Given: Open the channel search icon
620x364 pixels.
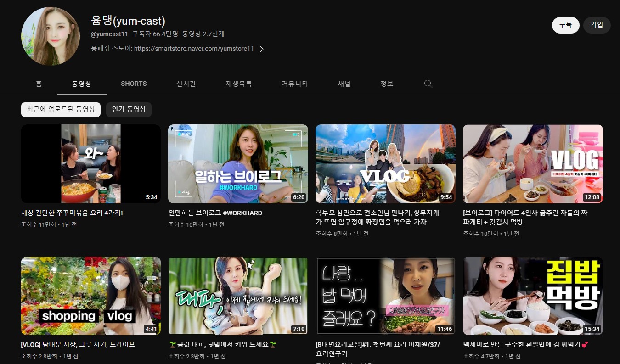Looking at the screenshot, I should (x=428, y=84).
